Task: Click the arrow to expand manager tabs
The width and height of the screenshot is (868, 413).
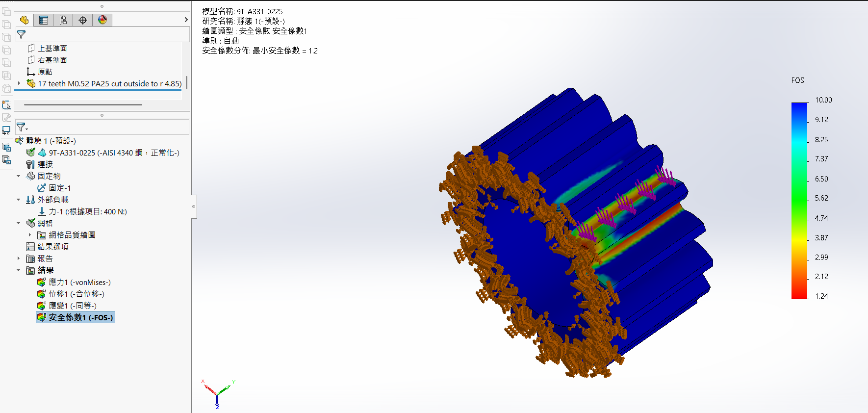Action: 186,20
